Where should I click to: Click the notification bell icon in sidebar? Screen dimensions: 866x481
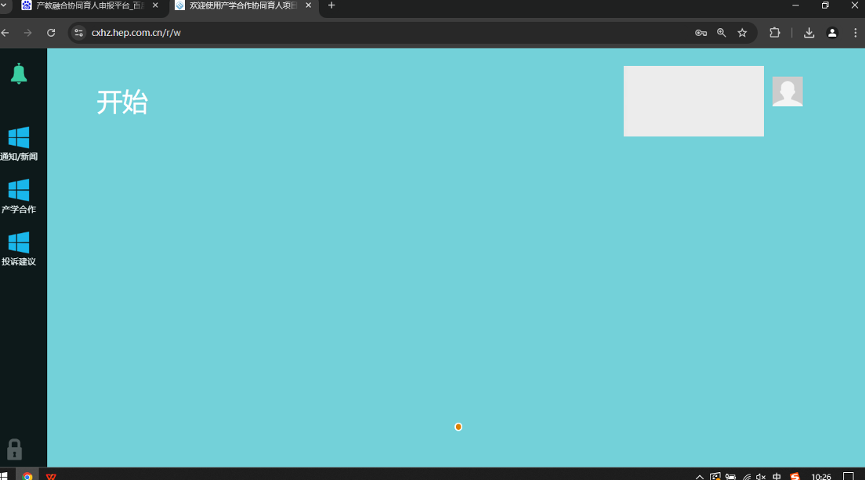point(18,73)
